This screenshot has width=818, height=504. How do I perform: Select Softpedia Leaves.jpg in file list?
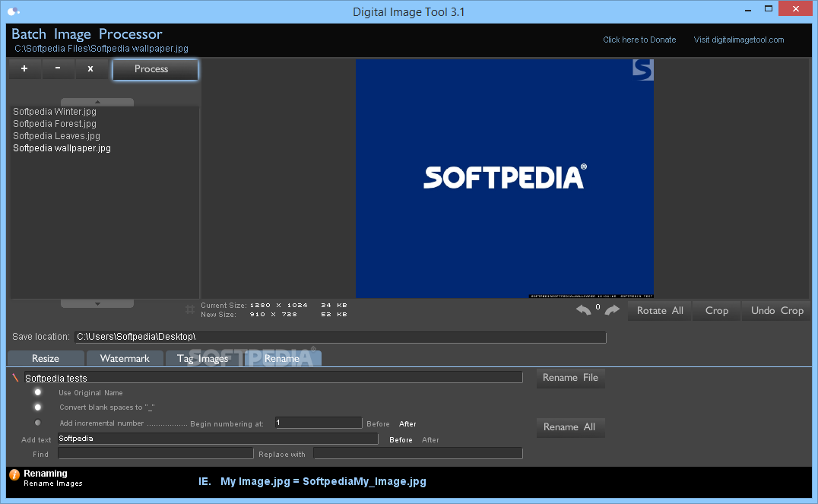[56, 135]
